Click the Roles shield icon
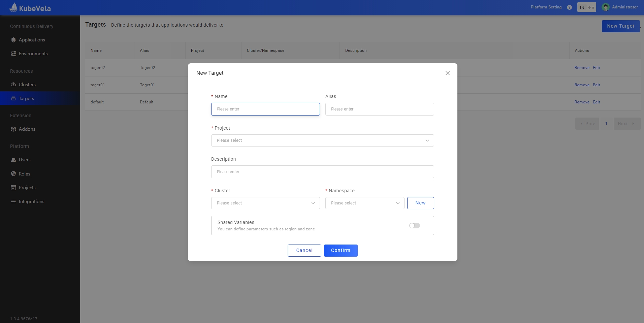The image size is (644, 323). point(13,174)
